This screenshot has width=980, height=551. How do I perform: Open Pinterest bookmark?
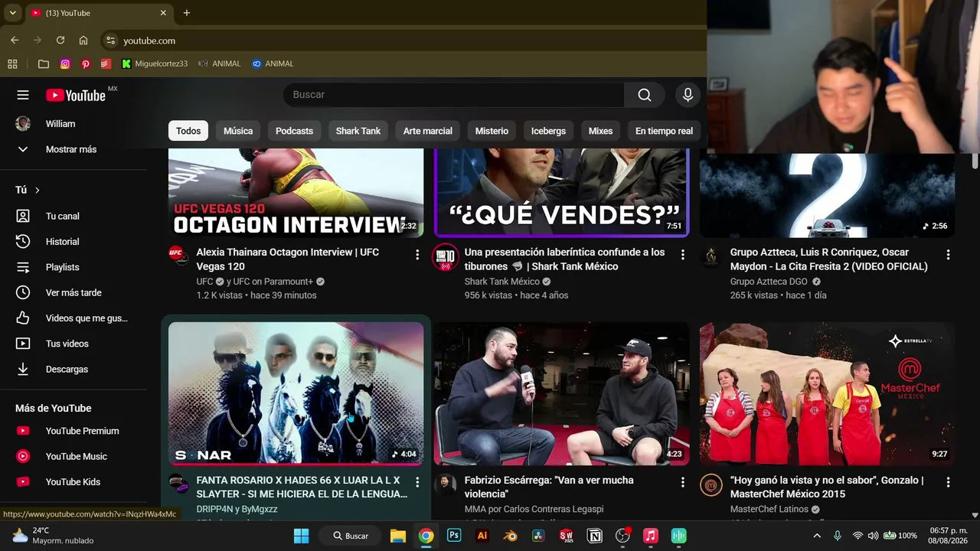[x=86, y=64]
